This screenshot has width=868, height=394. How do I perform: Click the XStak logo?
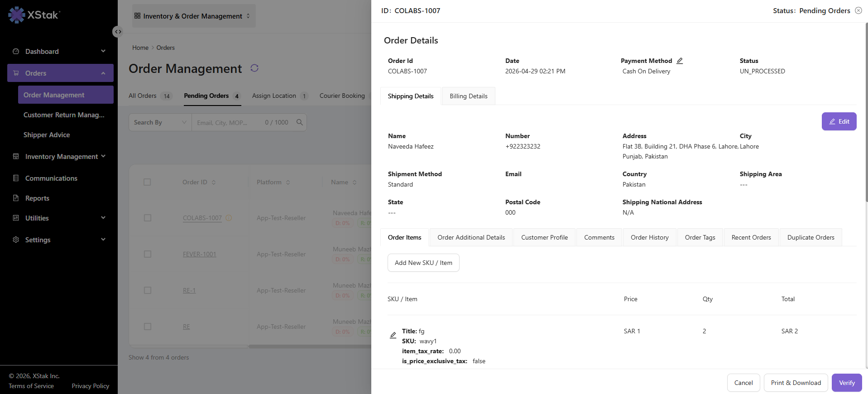coord(34,15)
